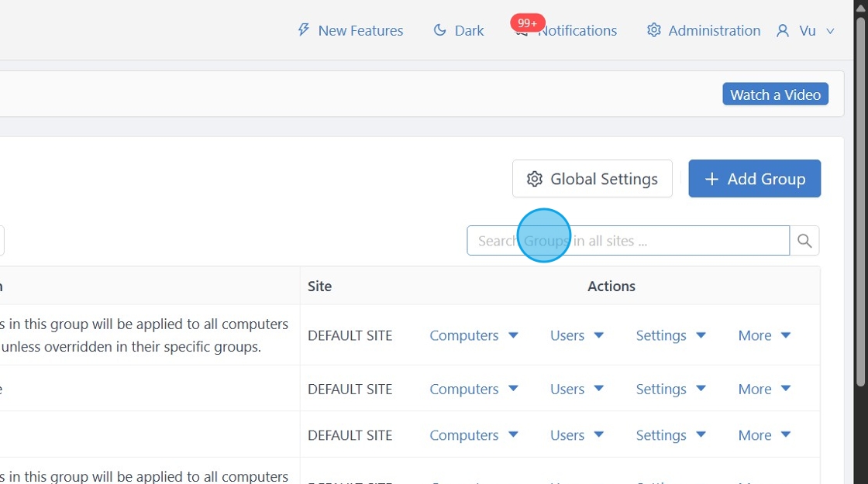Click the New Features lightning icon
The height and width of the screenshot is (484, 868).
click(303, 29)
